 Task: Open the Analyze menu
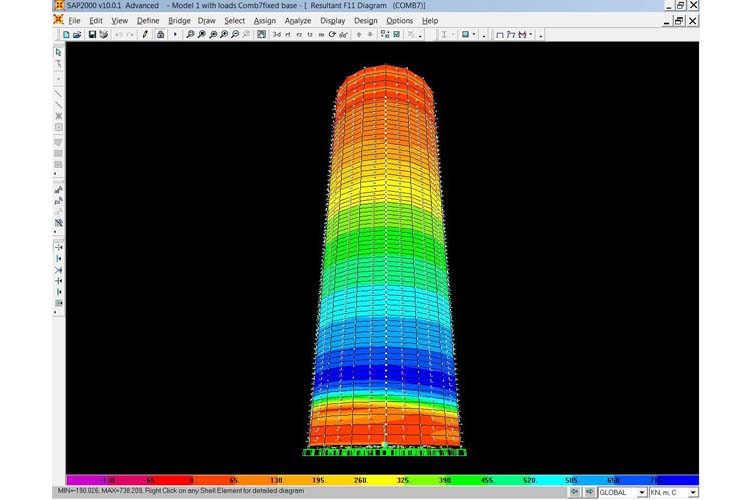pyautogui.click(x=297, y=20)
